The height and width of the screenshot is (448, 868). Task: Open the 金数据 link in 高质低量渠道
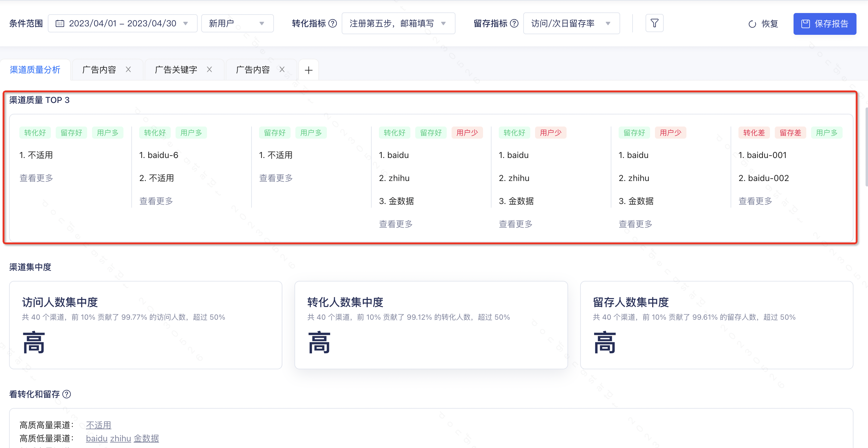tap(146, 438)
